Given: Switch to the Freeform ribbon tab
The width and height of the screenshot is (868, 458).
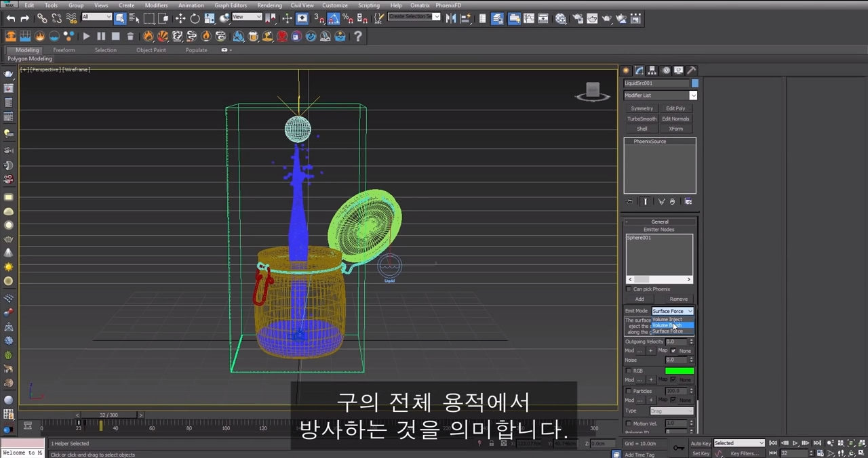Looking at the screenshot, I should pos(64,50).
